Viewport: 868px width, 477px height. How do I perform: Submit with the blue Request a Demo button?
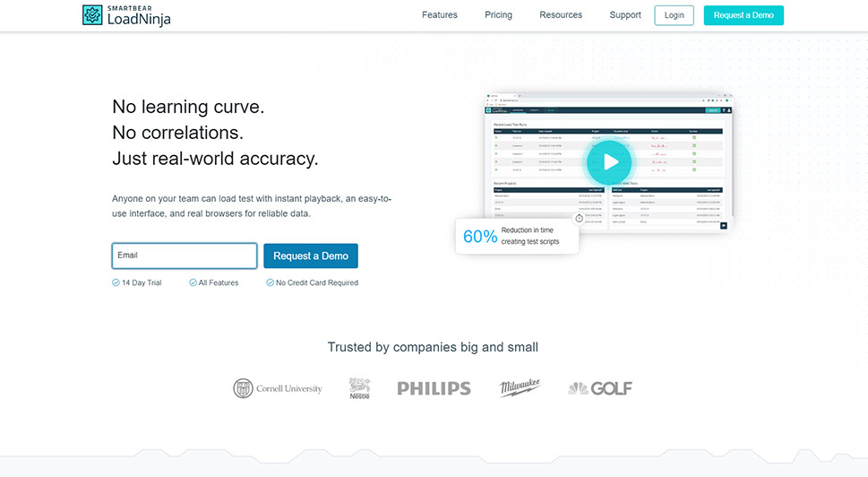pos(311,256)
